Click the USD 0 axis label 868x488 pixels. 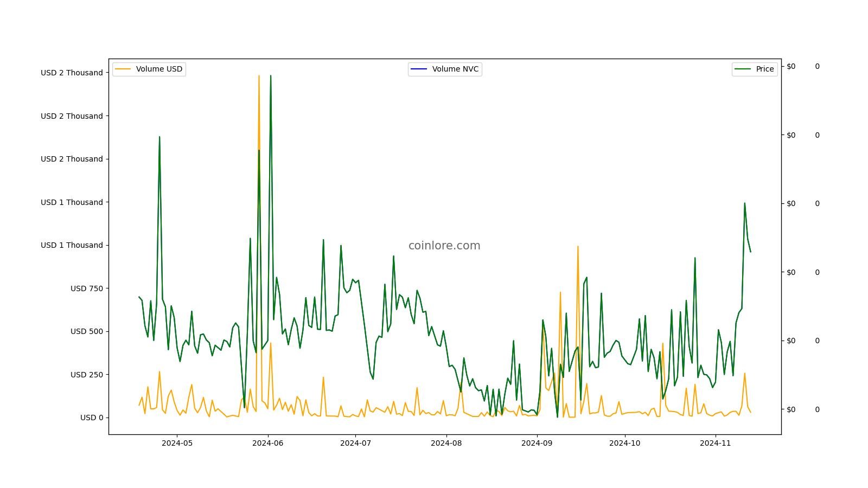click(x=92, y=418)
